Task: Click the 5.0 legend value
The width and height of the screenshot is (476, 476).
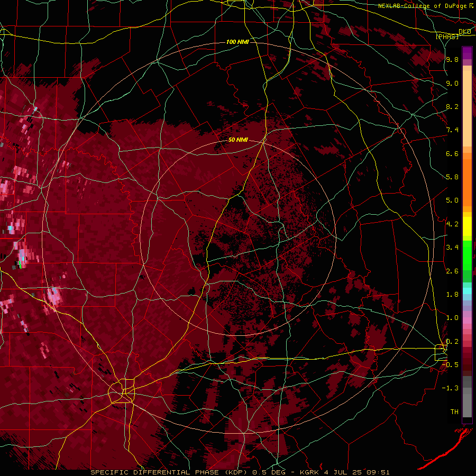Action: pos(452,200)
